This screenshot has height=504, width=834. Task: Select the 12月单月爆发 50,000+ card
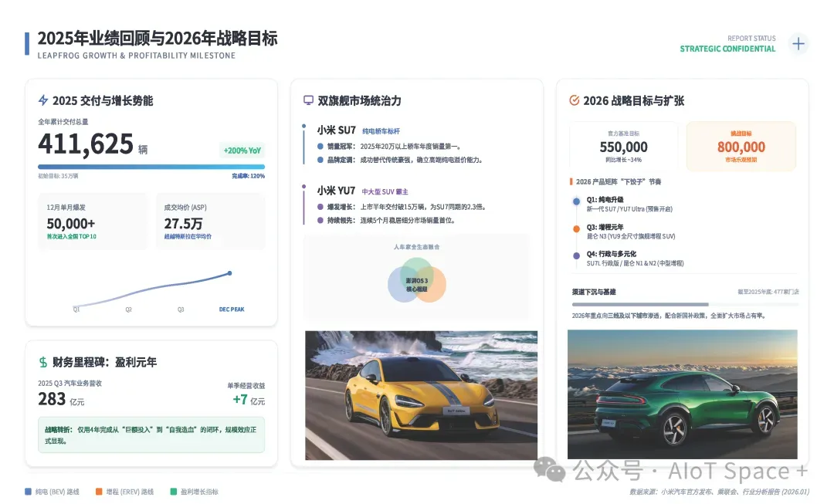(x=93, y=222)
